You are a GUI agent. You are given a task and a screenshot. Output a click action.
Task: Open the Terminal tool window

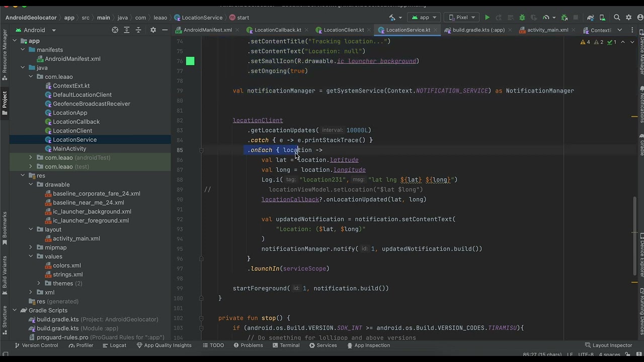pos(286,345)
